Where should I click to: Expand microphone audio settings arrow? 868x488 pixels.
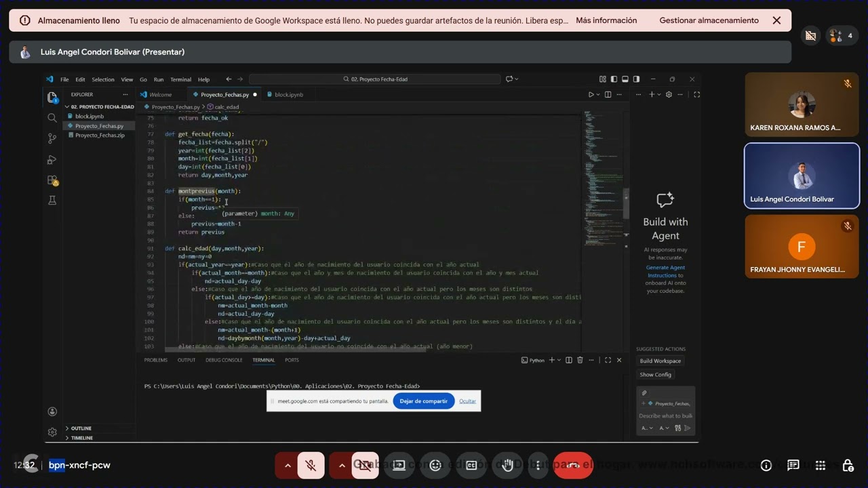point(288,465)
